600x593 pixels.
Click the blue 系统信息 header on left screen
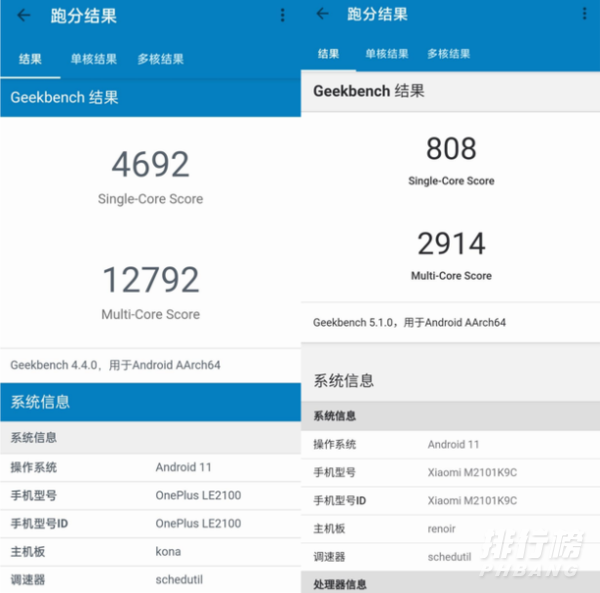coord(150,402)
